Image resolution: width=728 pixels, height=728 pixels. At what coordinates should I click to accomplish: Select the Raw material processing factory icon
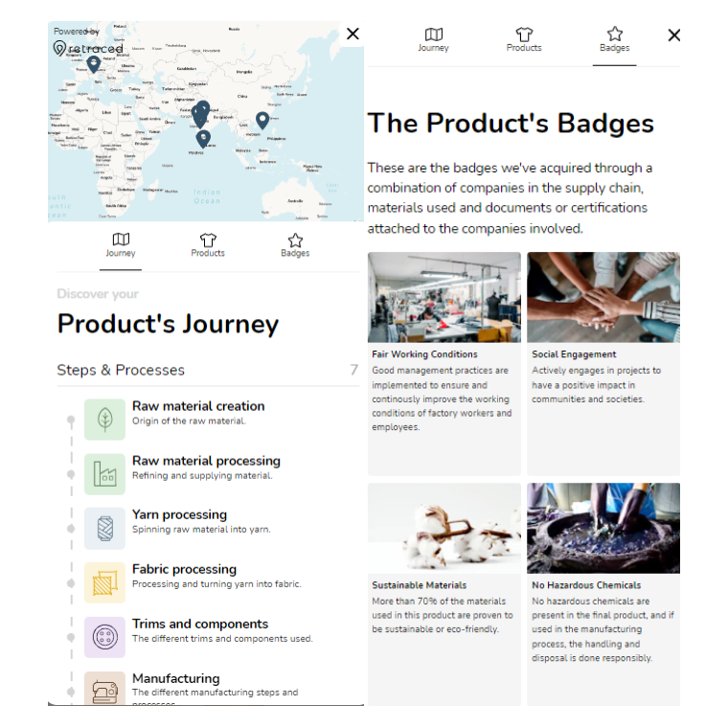pos(104,474)
